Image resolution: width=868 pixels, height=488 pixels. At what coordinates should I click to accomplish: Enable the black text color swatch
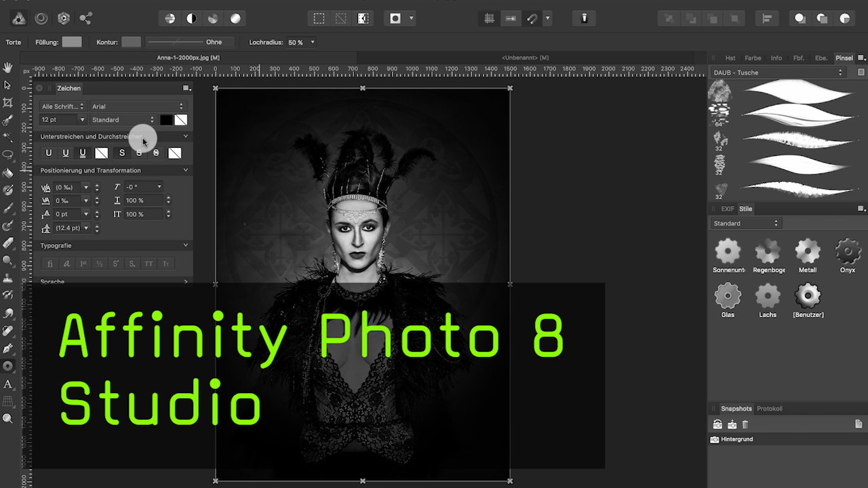(166, 120)
